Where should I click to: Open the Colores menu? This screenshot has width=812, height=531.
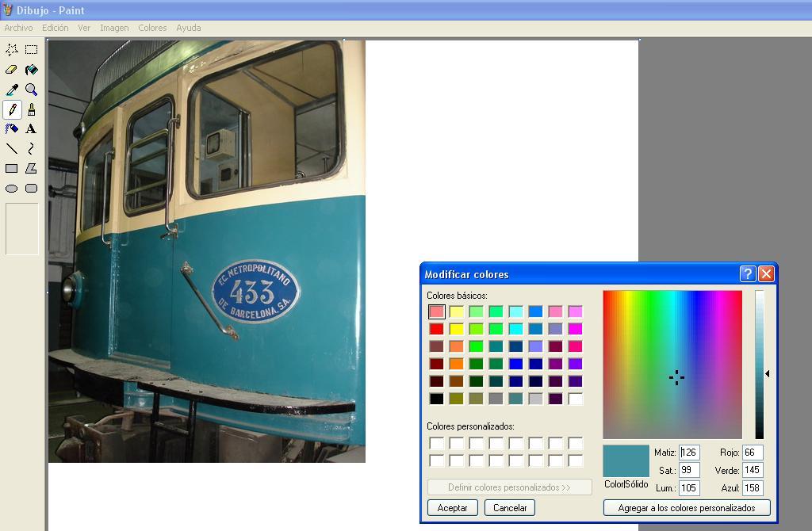pos(152,28)
